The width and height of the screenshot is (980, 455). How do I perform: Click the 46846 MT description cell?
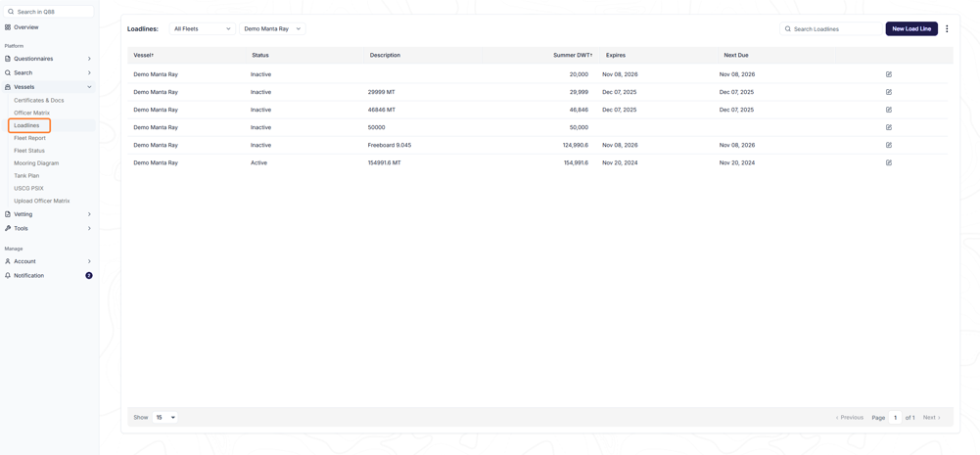381,110
